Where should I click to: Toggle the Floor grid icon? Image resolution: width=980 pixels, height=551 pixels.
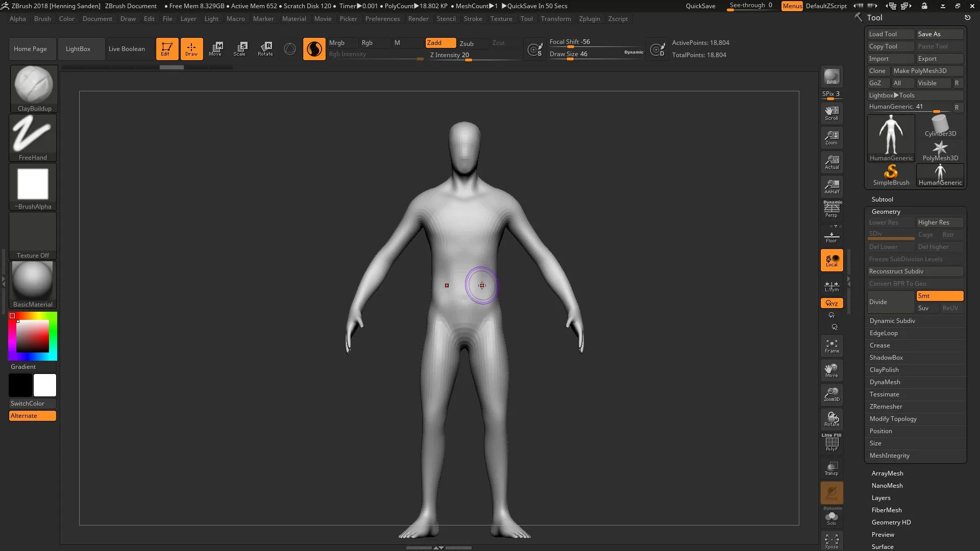(831, 237)
